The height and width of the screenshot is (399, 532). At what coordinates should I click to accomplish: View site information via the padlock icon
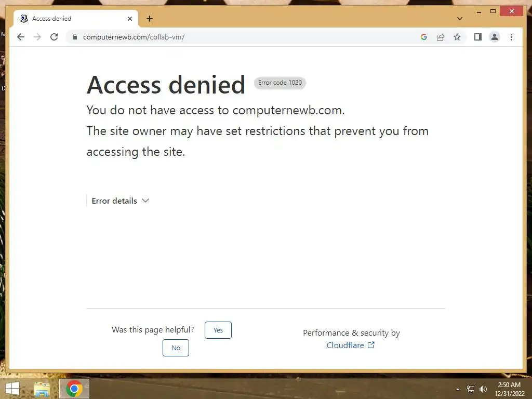point(75,37)
